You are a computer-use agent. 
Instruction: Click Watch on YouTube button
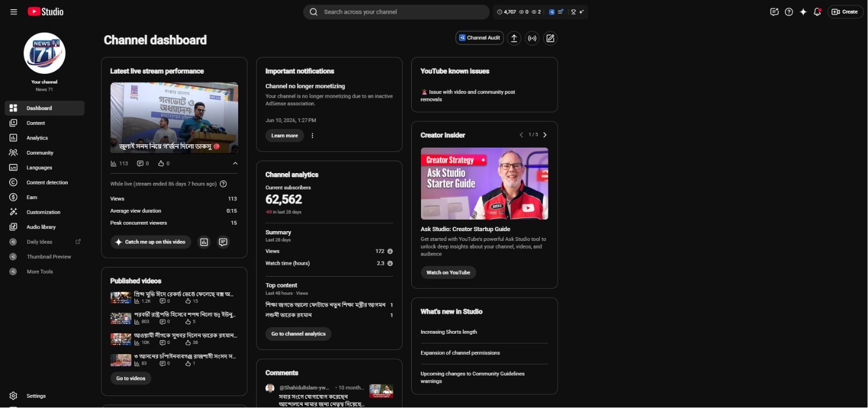448,272
